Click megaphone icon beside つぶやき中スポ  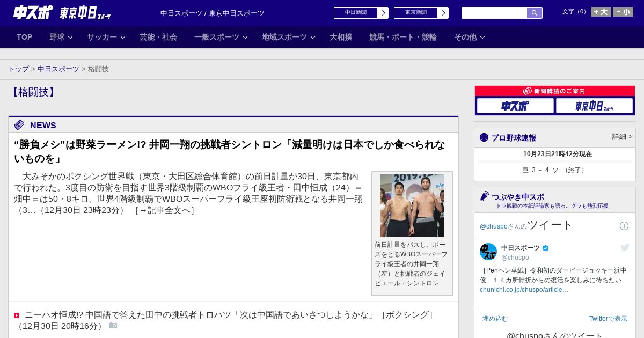485,196
